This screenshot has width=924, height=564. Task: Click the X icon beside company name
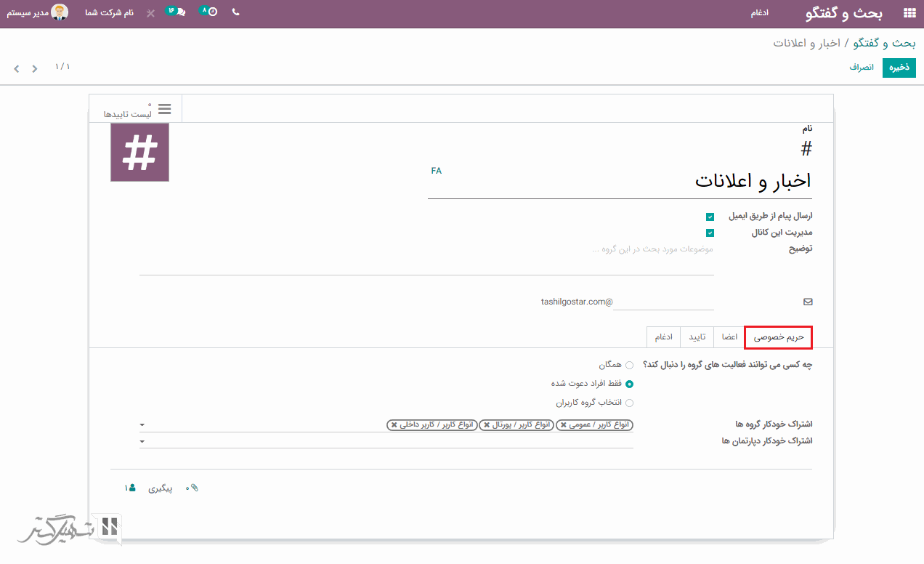click(x=150, y=13)
